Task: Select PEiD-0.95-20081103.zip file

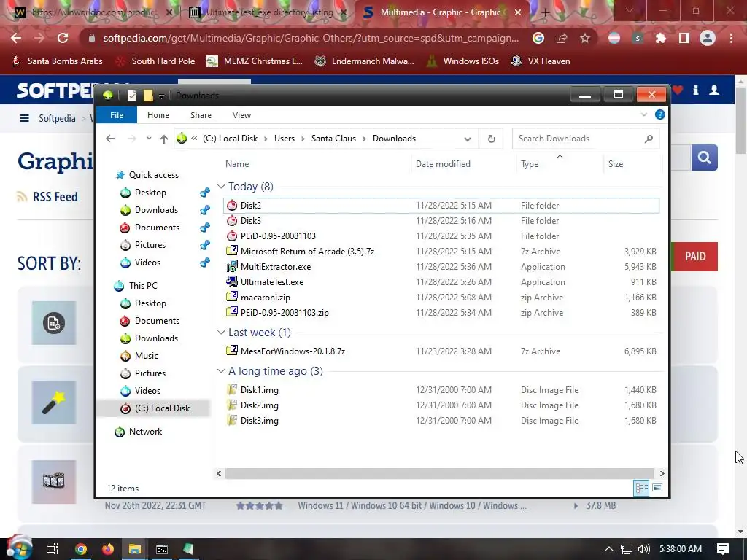Action: click(441, 312)
